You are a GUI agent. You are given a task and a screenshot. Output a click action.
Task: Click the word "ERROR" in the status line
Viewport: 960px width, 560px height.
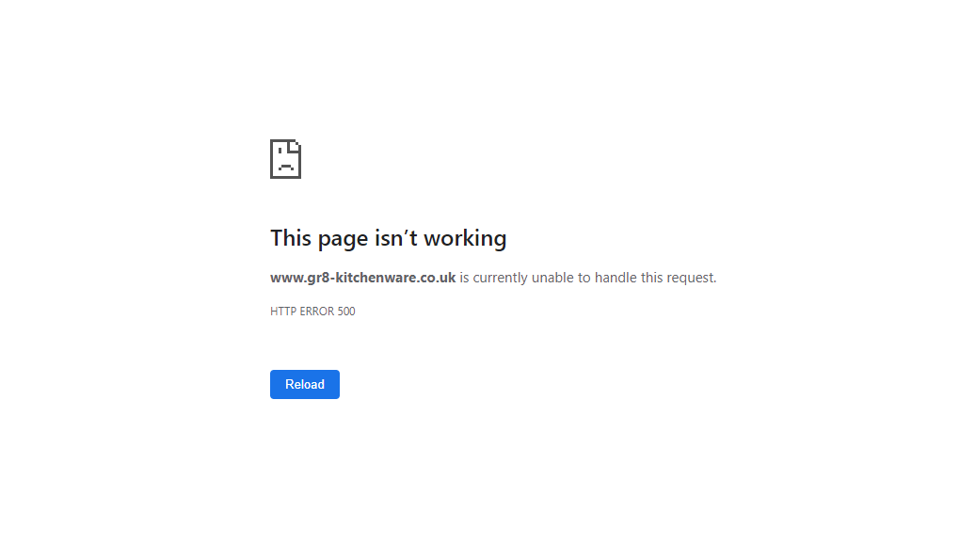tap(316, 312)
